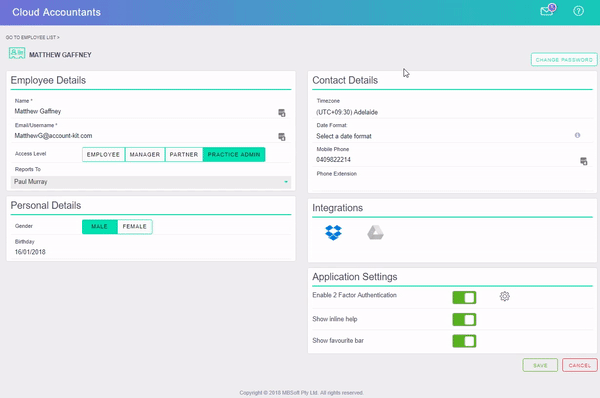Viewport: 600px width, 398px height.
Task: Connect the Dropbox integration
Action: [x=333, y=232]
